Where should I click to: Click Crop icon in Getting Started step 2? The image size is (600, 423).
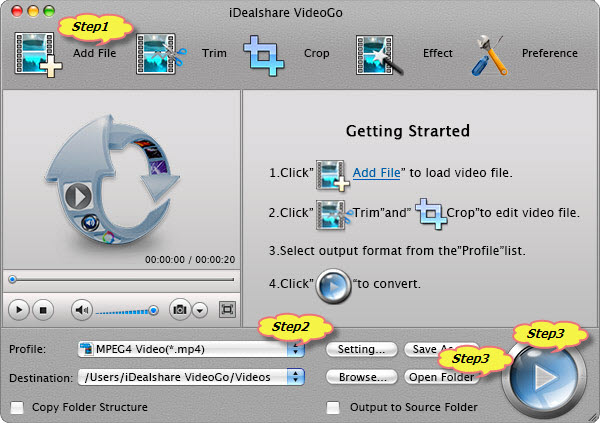[x=430, y=214]
